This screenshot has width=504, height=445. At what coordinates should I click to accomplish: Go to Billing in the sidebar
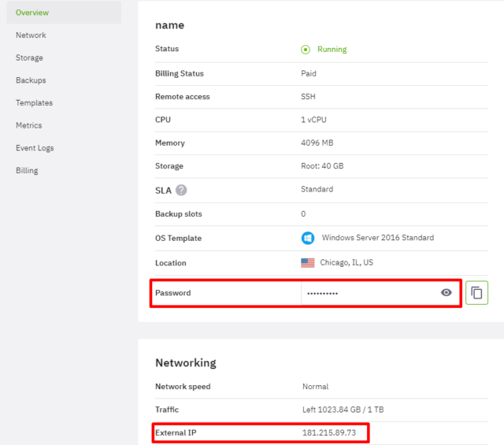[x=27, y=170]
